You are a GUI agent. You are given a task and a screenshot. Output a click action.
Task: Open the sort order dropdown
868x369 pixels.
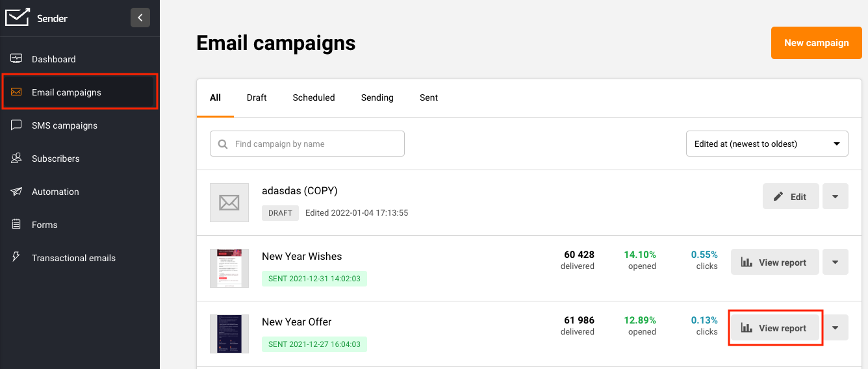point(767,144)
